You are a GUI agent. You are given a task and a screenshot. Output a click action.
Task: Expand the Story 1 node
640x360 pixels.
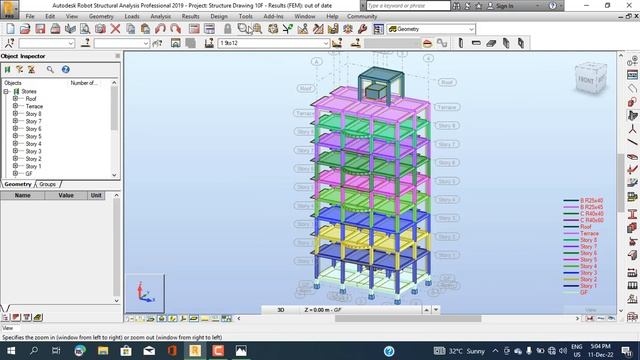click(x=15, y=166)
